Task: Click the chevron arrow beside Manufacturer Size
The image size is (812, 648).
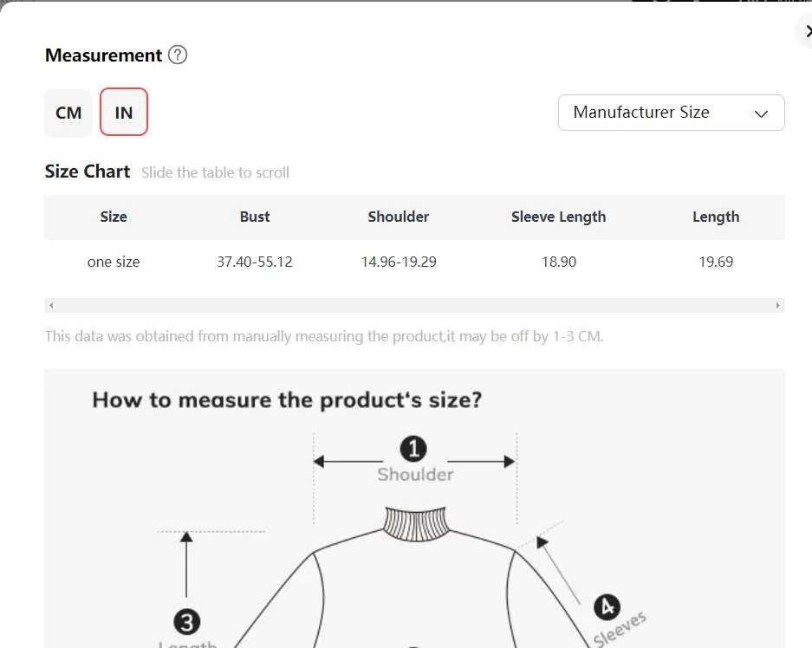Action: 762,113
